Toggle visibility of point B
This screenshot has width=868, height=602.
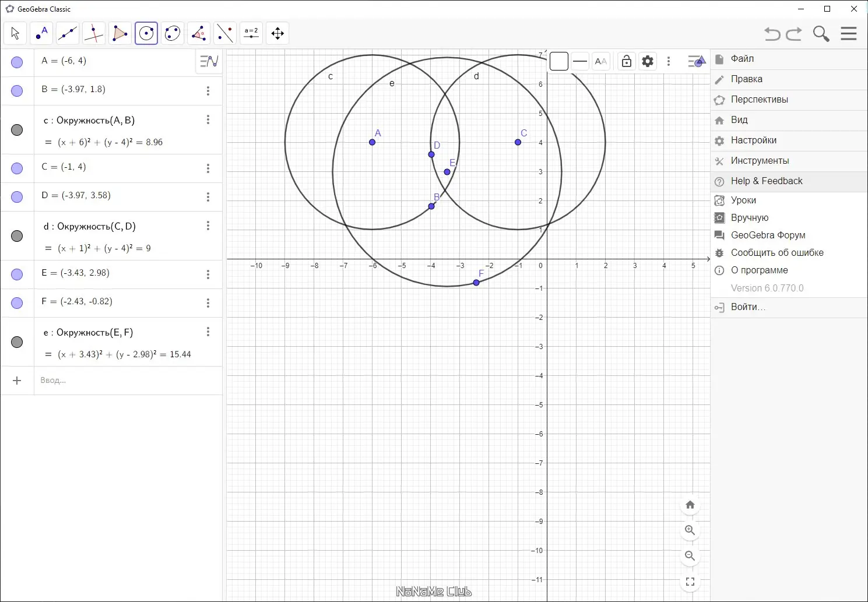tap(17, 91)
